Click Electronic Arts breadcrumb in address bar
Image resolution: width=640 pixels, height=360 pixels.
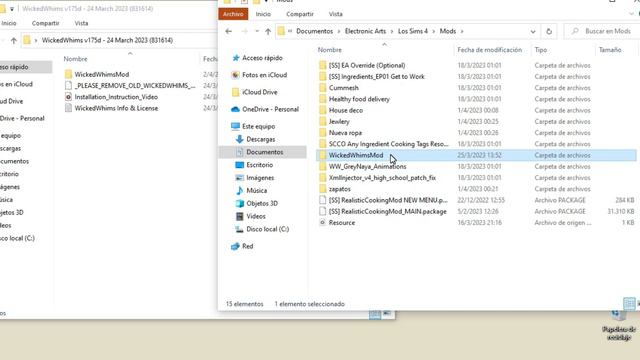click(365, 31)
